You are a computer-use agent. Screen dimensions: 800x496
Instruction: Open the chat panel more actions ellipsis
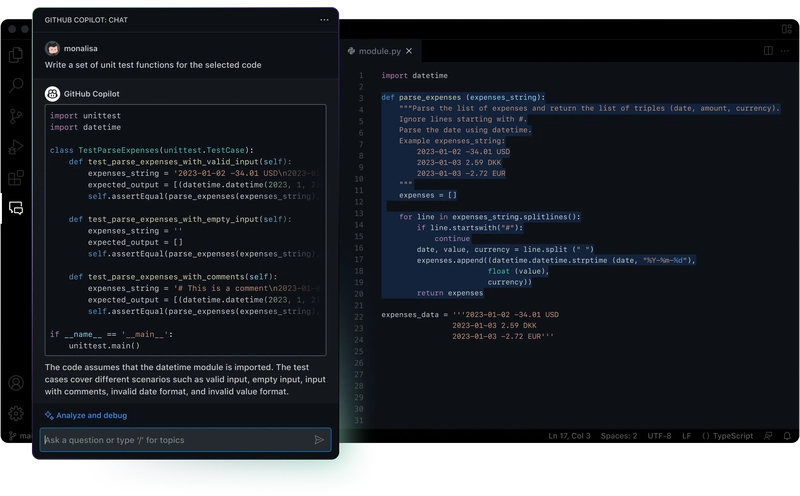[x=324, y=20]
